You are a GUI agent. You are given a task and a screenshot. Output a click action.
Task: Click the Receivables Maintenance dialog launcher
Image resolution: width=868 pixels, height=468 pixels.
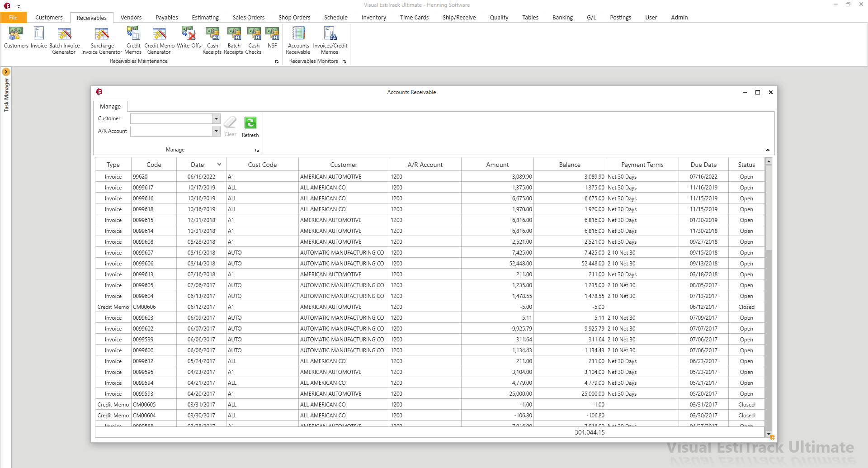click(x=277, y=62)
